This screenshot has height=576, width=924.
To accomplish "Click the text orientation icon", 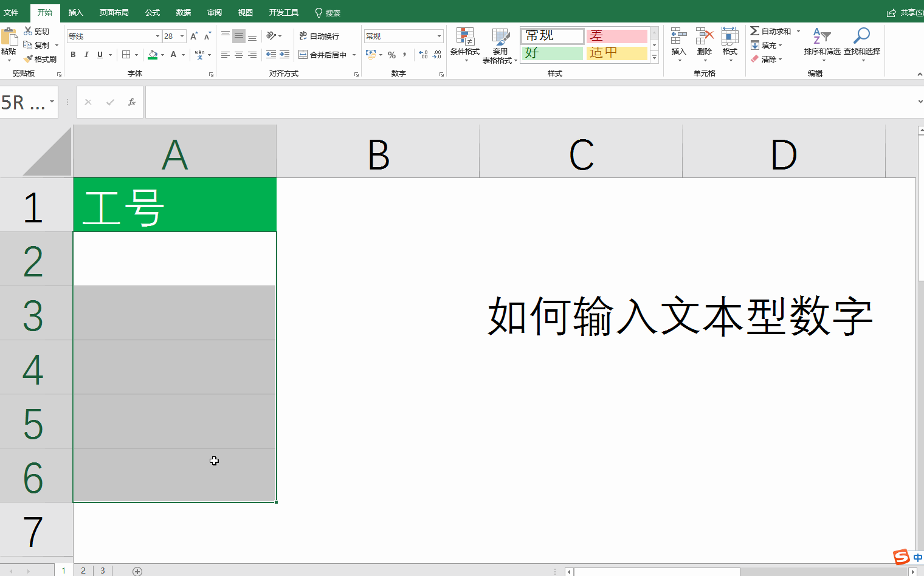I will [271, 36].
